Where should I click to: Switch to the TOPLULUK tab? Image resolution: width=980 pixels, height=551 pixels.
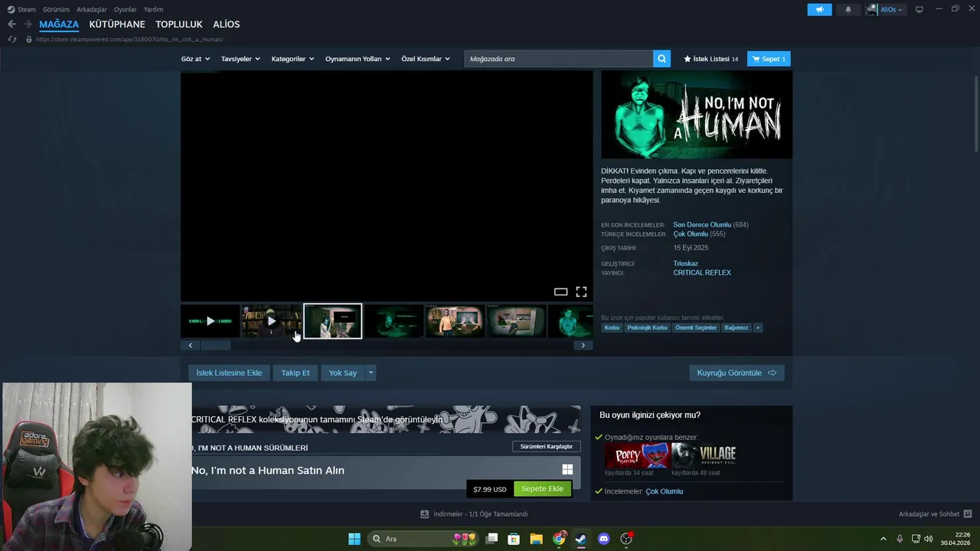(179, 24)
